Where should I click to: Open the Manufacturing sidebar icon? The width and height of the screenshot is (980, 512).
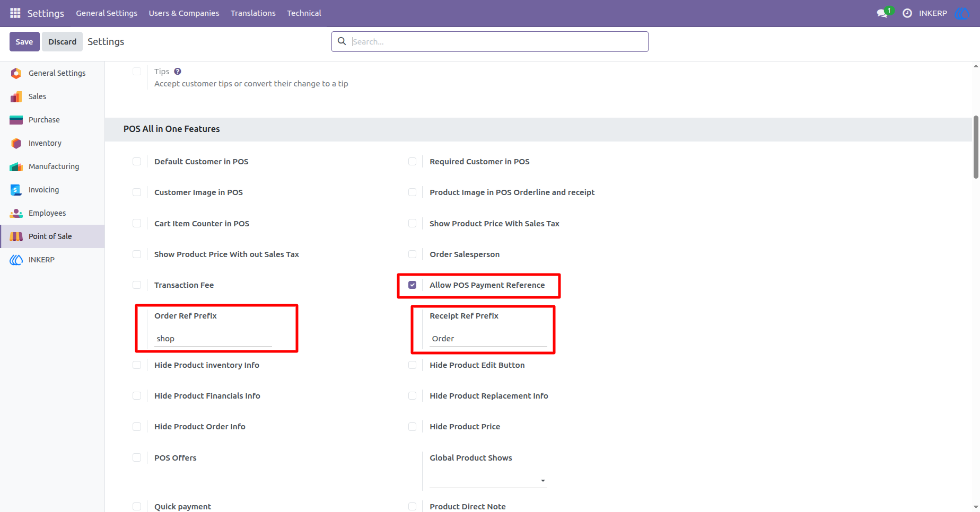(16, 166)
